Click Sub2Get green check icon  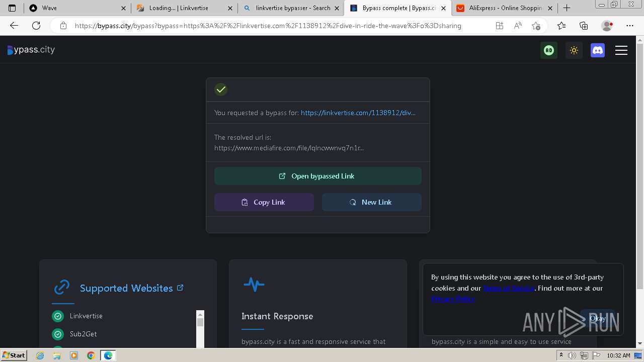coord(58,334)
